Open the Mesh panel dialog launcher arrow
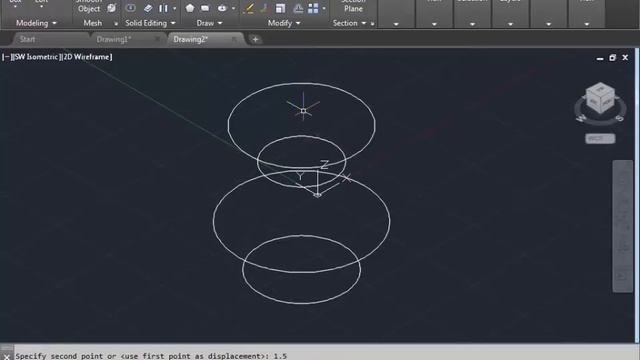Screen dimensions: 640x360 pyautogui.click(x=116, y=24)
